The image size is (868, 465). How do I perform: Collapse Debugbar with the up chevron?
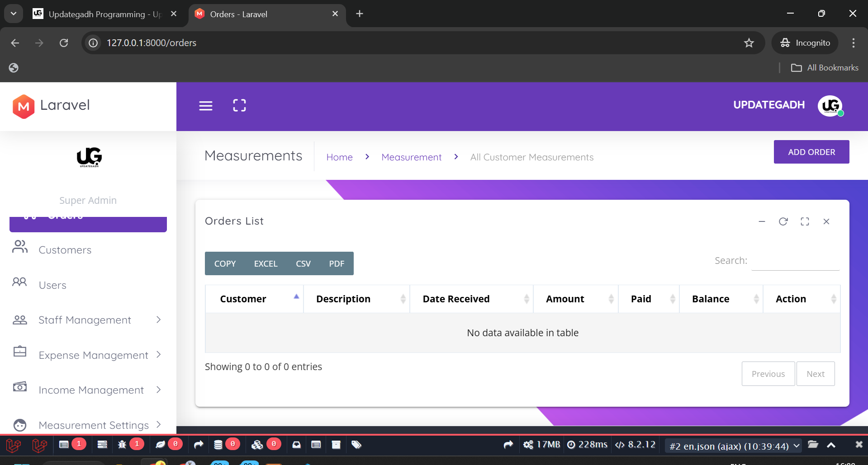[831, 445]
